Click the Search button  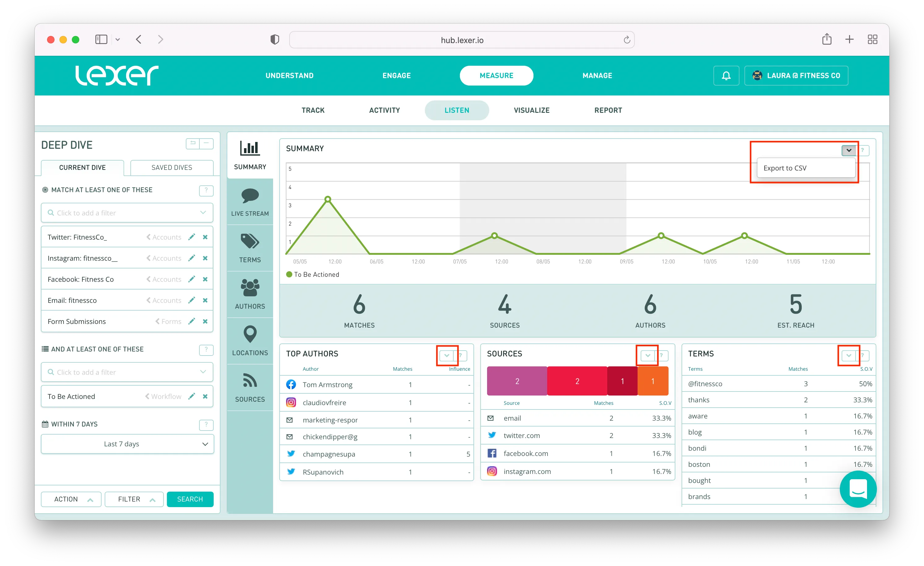point(190,499)
